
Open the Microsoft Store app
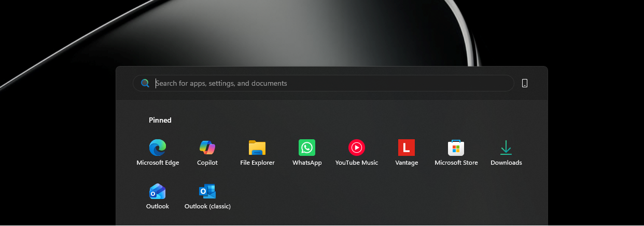[x=456, y=153]
